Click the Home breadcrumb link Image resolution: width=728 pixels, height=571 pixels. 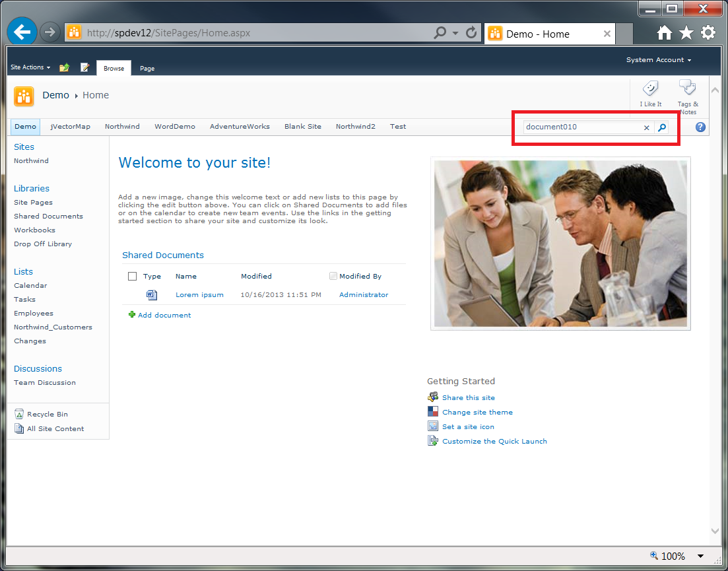pyautogui.click(x=96, y=95)
